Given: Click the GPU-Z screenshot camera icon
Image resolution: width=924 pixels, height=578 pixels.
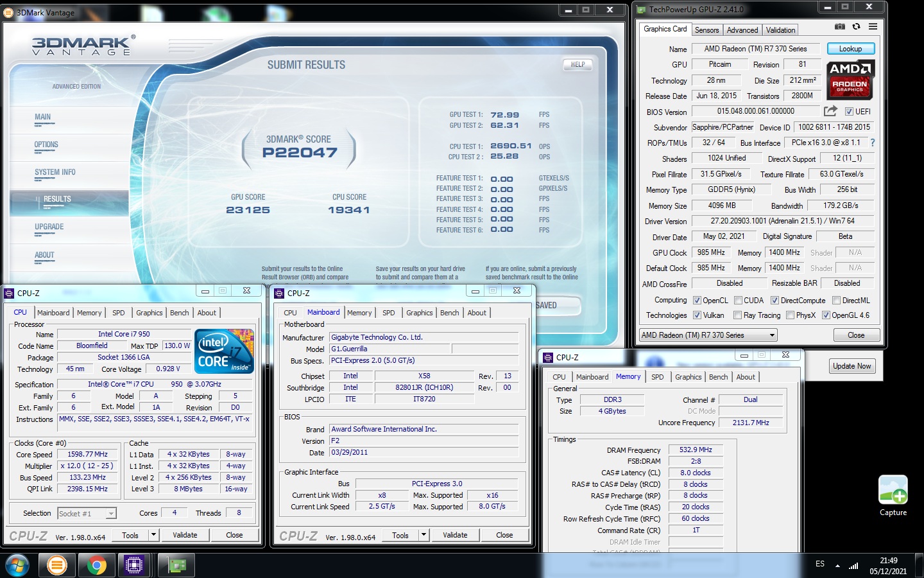Looking at the screenshot, I should click(x=839, y=27).
